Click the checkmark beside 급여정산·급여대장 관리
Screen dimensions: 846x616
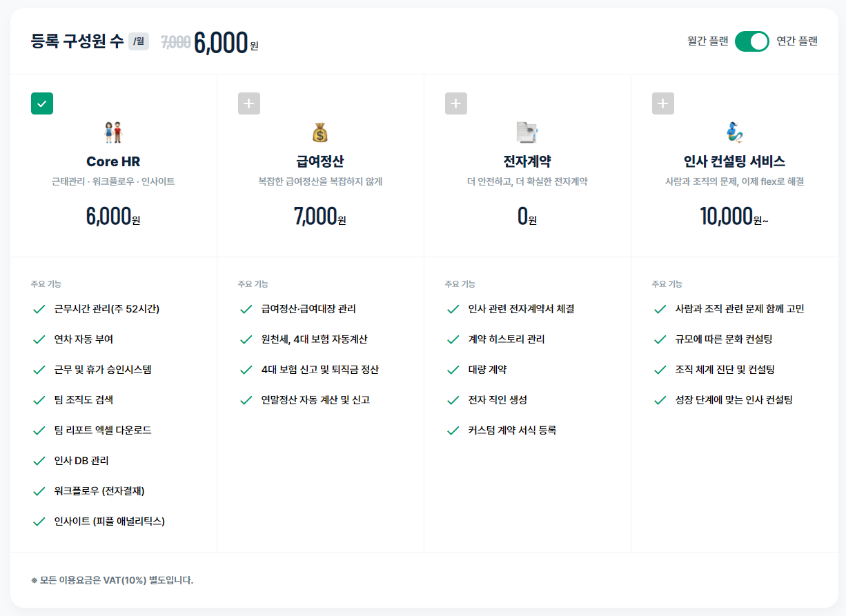coord(246,309)
